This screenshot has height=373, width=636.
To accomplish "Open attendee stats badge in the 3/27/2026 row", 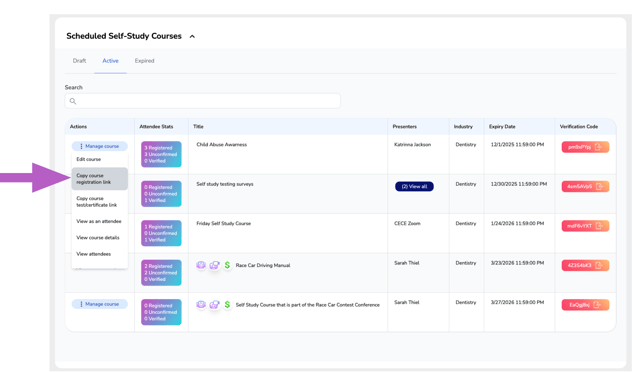I will (x=161, y=312).
